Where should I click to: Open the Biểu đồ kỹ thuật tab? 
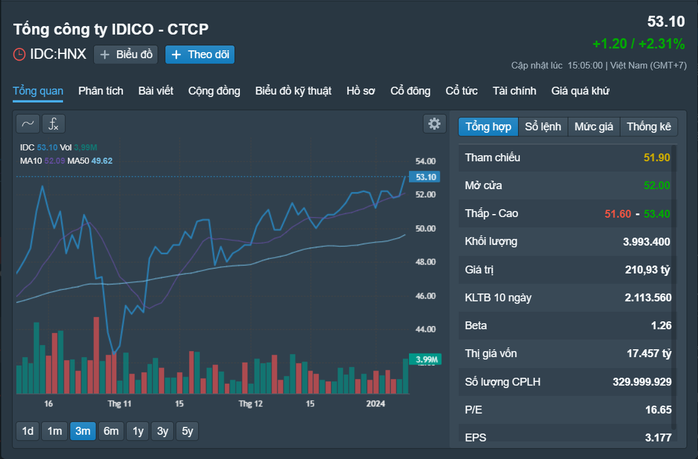(x=293, y=91)
